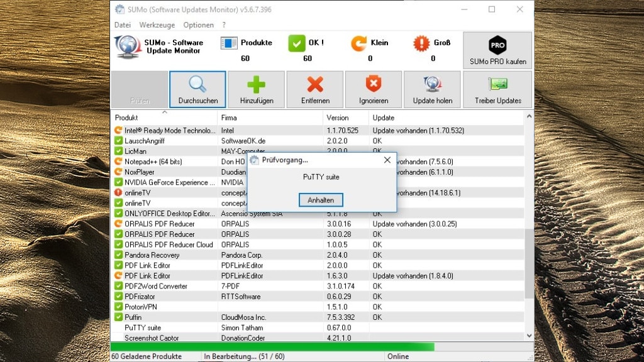
Task: Click the orange update icon beside Notepad++
Action: point(118,162)
